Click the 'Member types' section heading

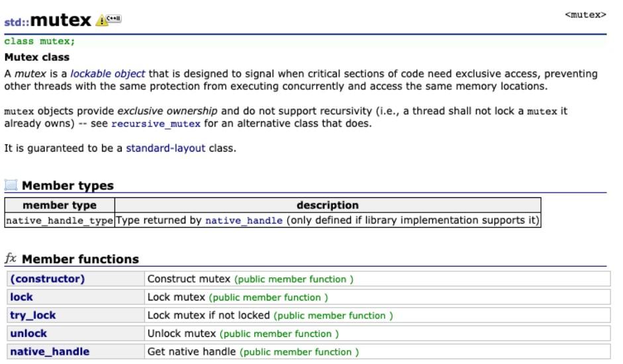click(x=68, y=185)
